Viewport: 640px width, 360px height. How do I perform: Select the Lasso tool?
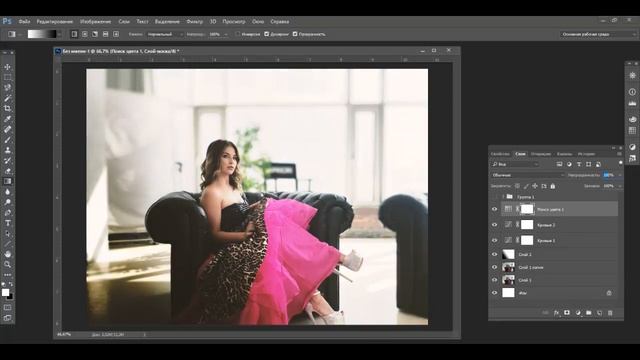(x=7, y=87)
